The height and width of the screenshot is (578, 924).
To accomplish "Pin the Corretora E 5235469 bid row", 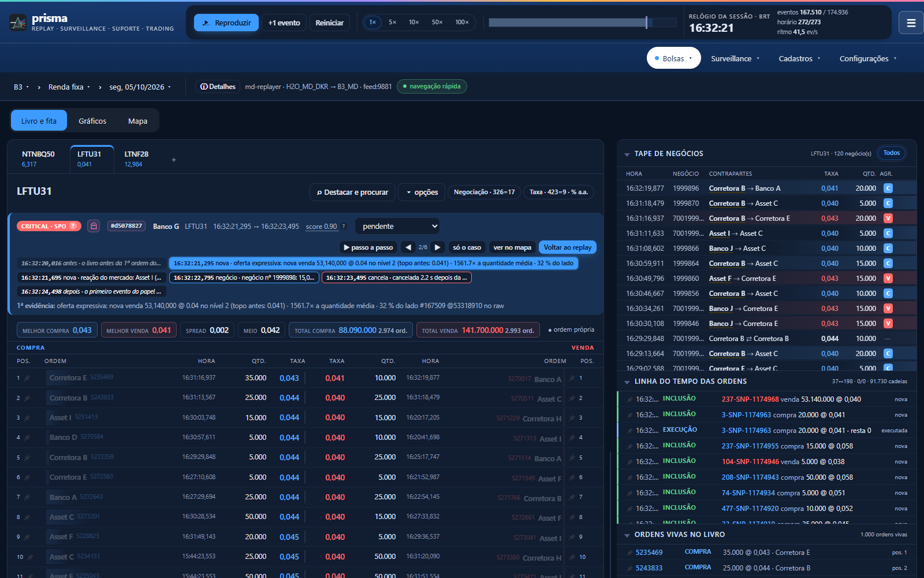I will 27,378.
